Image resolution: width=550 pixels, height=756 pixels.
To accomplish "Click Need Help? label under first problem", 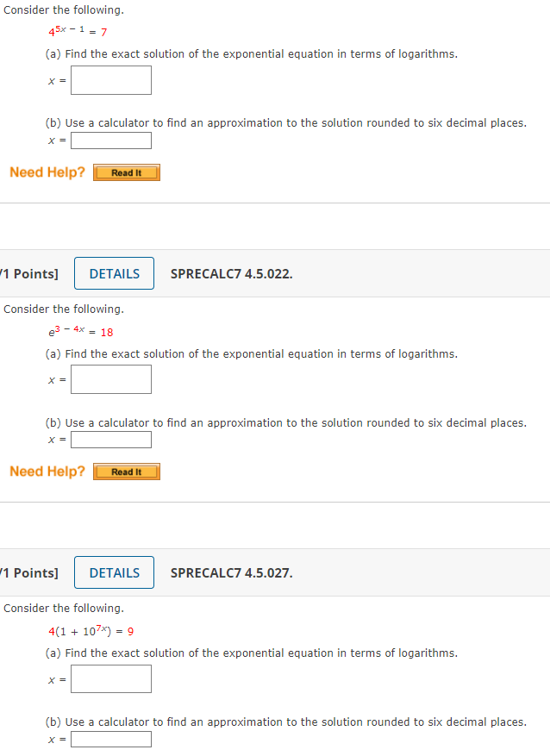I will point(47,172).
